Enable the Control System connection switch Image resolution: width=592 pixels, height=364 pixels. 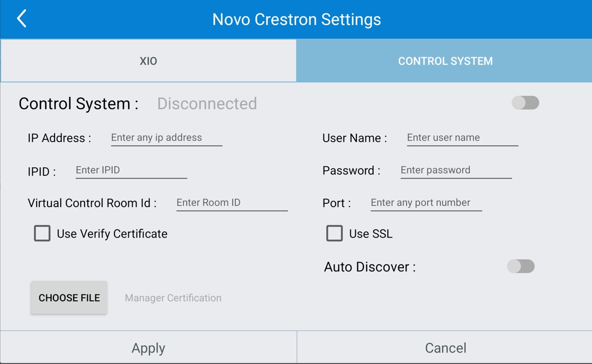pos(525,103)
